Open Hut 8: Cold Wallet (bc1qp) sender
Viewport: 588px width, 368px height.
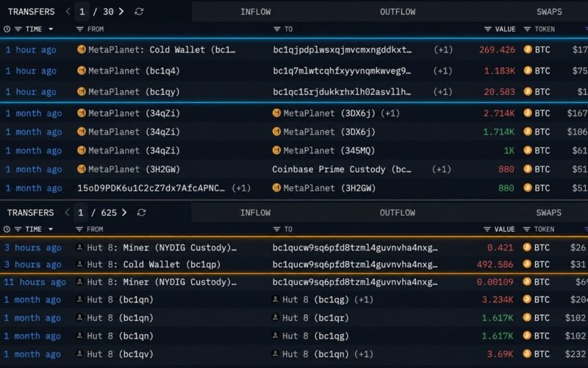[x=154, y=264]
